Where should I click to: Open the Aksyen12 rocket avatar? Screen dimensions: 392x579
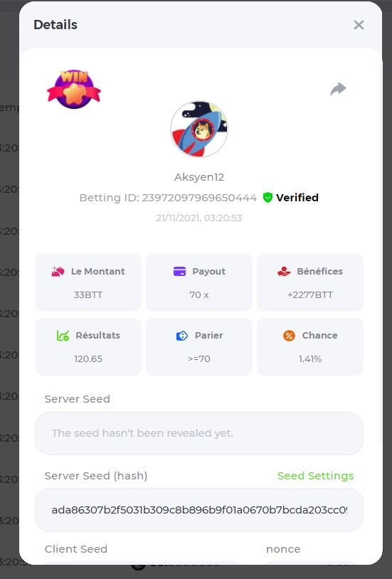[x=199, y=129]
